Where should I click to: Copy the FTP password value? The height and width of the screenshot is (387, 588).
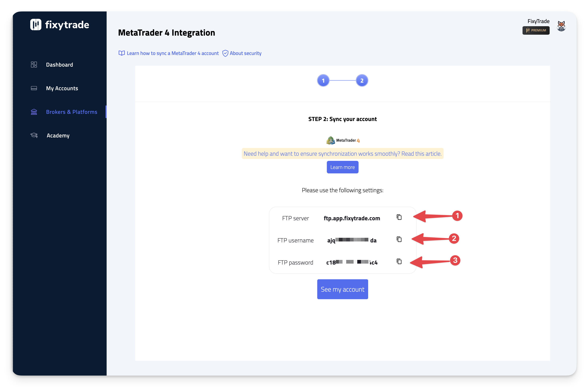[399, 261]
